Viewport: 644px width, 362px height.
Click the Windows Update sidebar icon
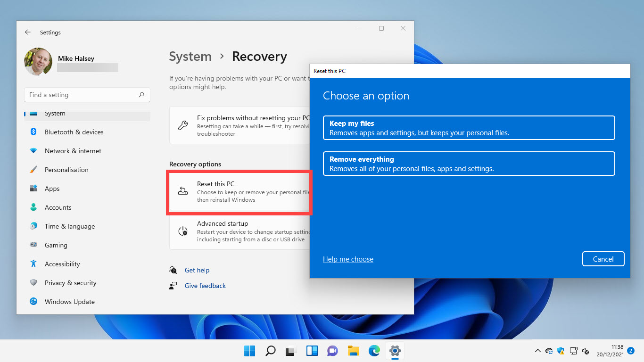point(33,302)
